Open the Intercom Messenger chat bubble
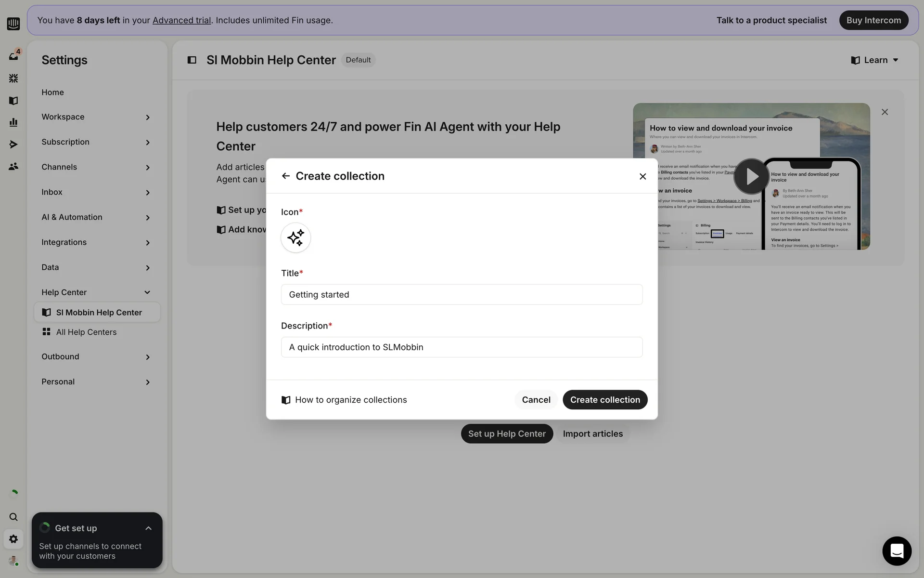 tap(897, 551)
